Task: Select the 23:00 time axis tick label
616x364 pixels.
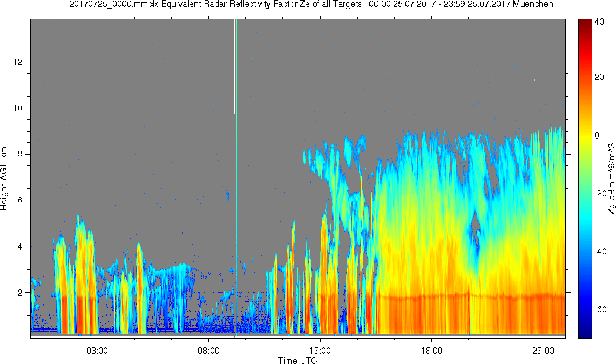Action: [x=543, y=351]
